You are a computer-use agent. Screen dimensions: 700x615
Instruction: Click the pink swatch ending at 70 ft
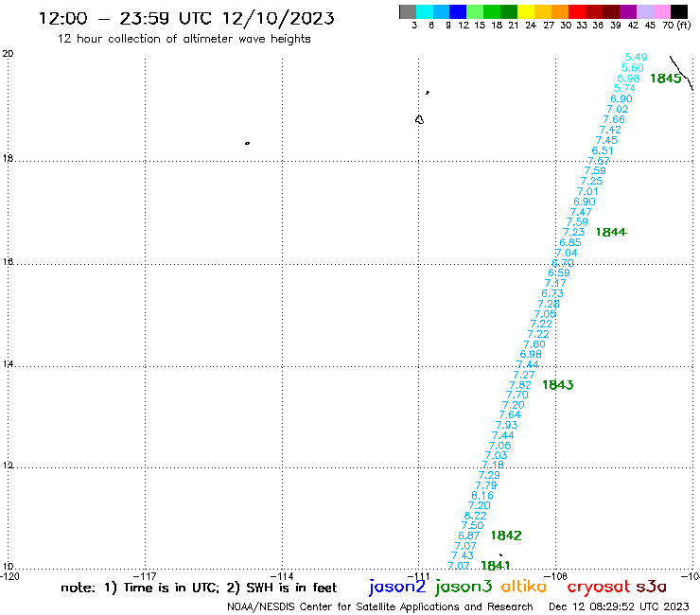[661, 11]
